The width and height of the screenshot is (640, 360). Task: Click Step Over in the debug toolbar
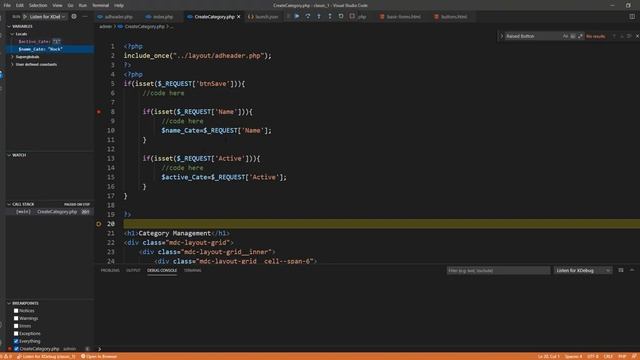coord(308,16)
